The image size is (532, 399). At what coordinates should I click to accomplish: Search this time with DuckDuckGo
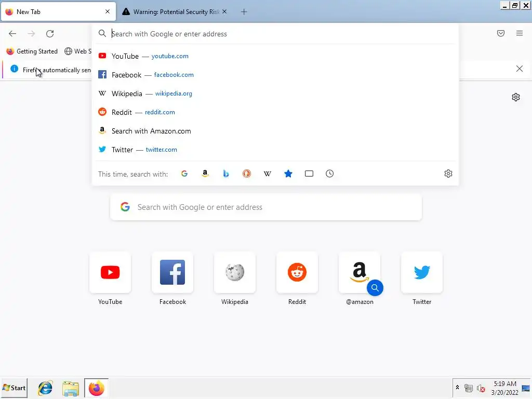point(247,174)
